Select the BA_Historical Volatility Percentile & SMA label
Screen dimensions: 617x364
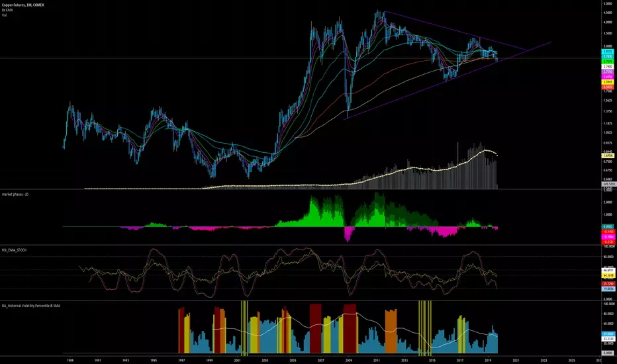(30, 305)
